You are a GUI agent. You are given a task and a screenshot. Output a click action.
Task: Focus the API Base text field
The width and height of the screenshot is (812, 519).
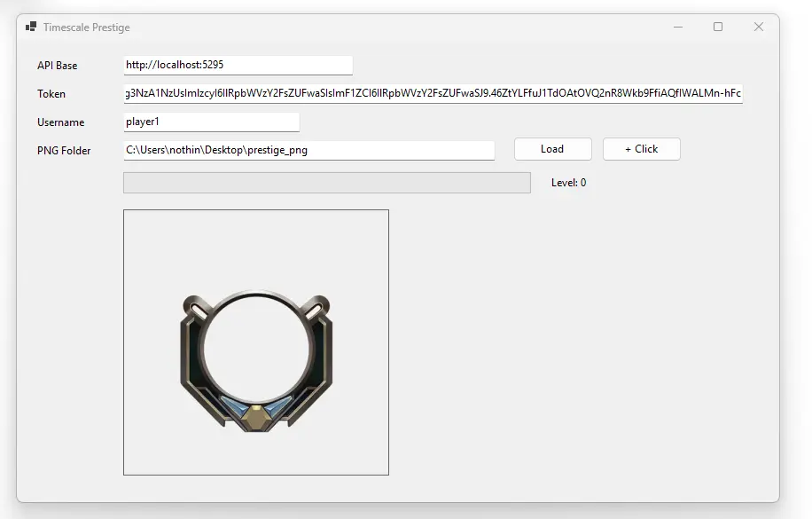point(238,65)
